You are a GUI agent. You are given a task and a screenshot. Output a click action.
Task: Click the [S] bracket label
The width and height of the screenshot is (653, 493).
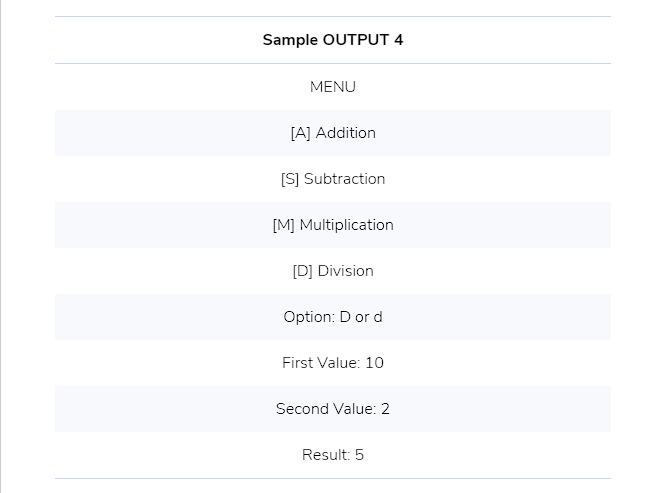[290, 179]
